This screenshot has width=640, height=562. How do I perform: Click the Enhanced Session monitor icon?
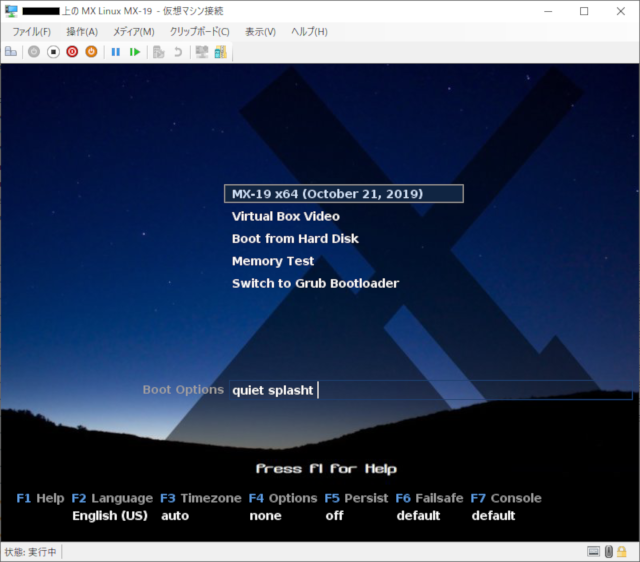[x=202, y=52]
